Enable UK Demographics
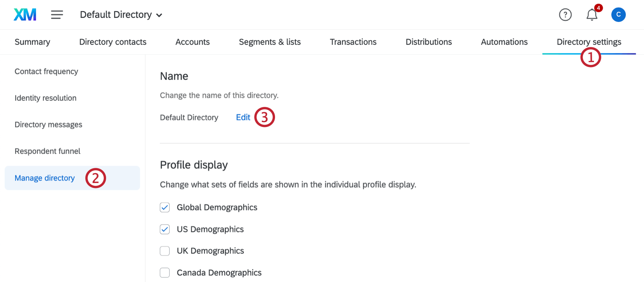This screenshot has width=644, height=282. 165,251
